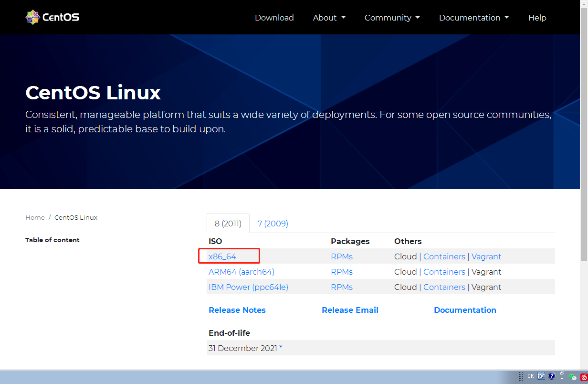This screenshot has width=588, height=384.
Task: Expand the About dropdown menu
Action: coord(329,18)
